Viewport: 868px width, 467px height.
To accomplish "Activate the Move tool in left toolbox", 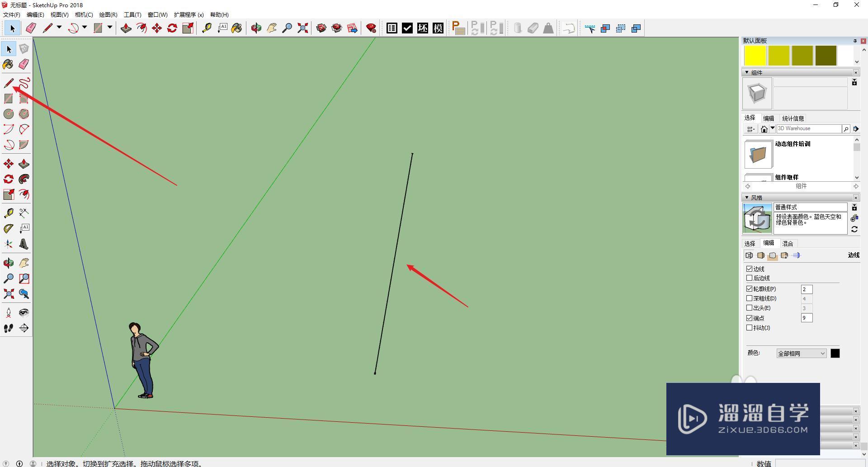I will tap(9, 164).
